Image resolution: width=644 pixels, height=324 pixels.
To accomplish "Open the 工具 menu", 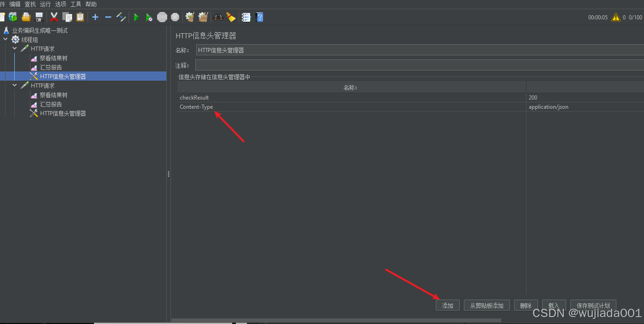I will point(76,4).
